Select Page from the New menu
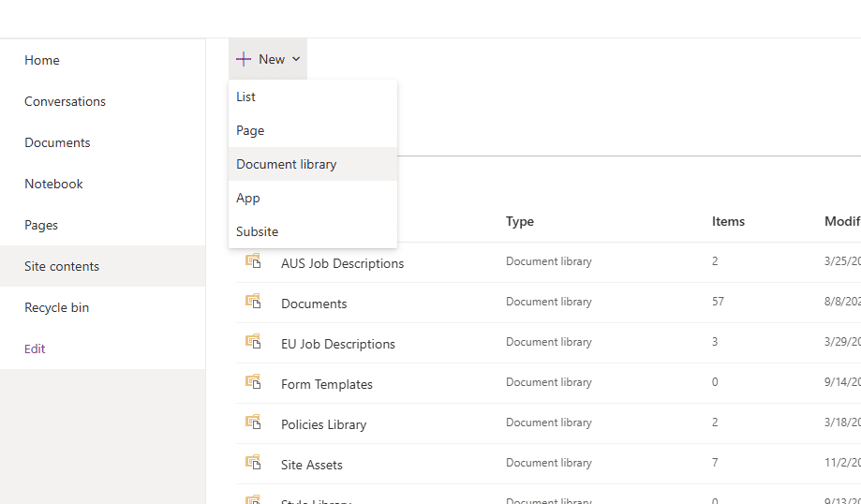Screen dimensions: 861x504 [250, 130]
